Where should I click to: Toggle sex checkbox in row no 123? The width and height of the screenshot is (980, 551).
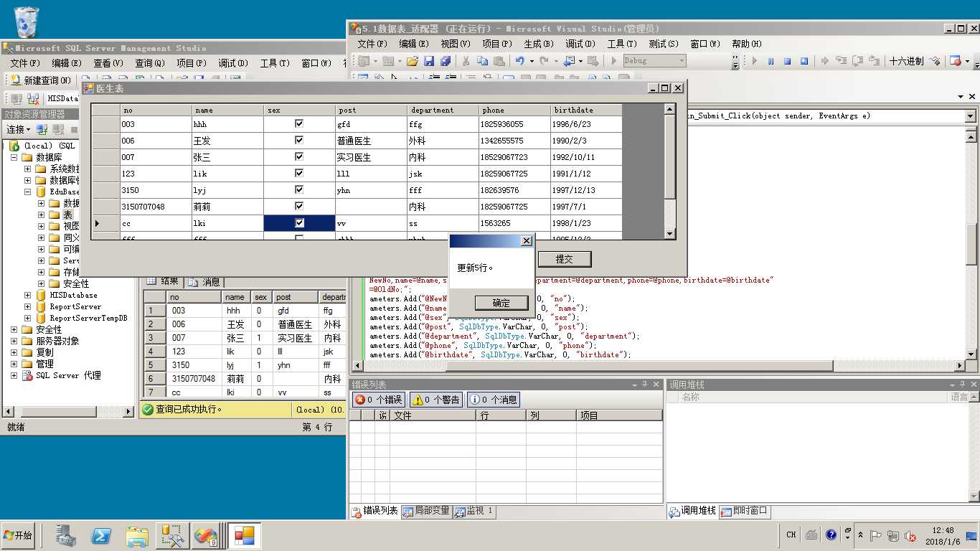coord(299,174)
